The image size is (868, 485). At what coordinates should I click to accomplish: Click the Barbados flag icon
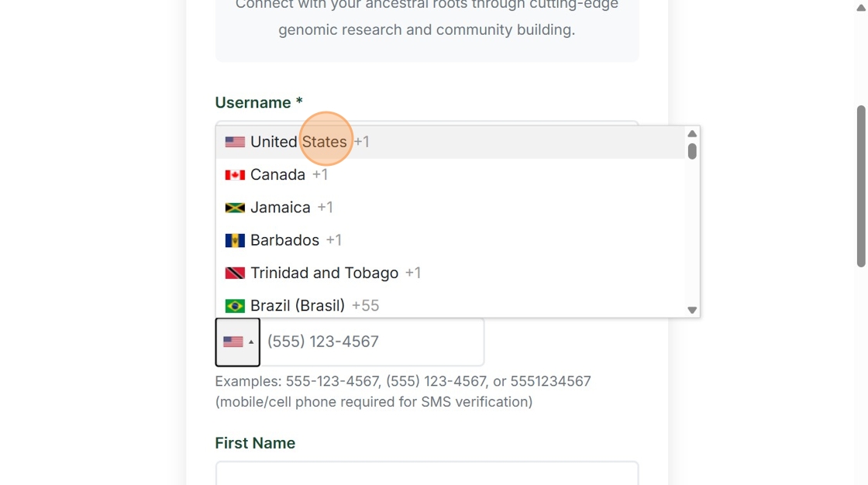[235, 240]
